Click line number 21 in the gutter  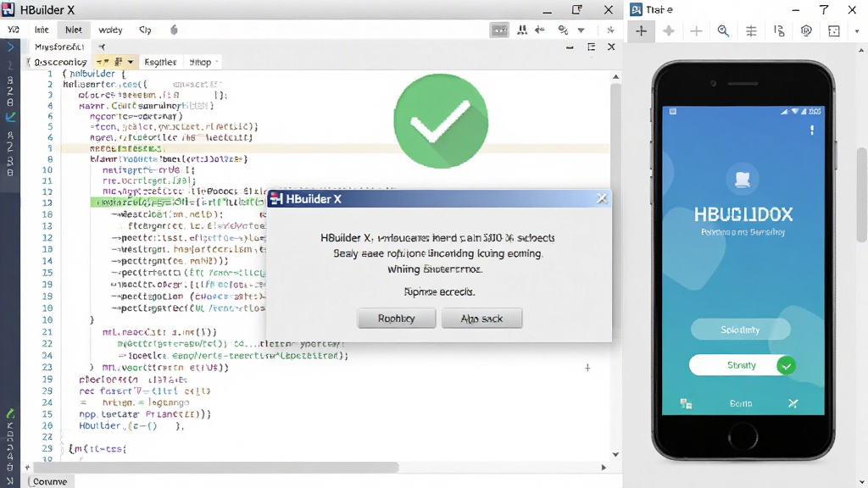47,332
